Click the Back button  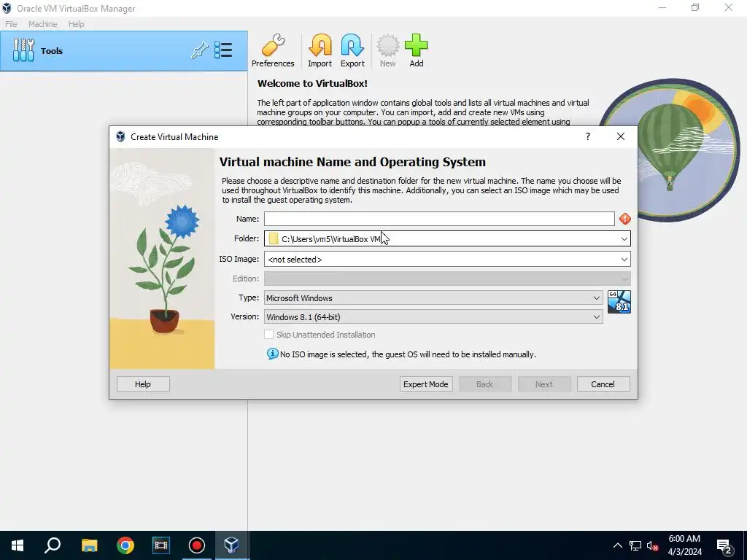point(485,384)
